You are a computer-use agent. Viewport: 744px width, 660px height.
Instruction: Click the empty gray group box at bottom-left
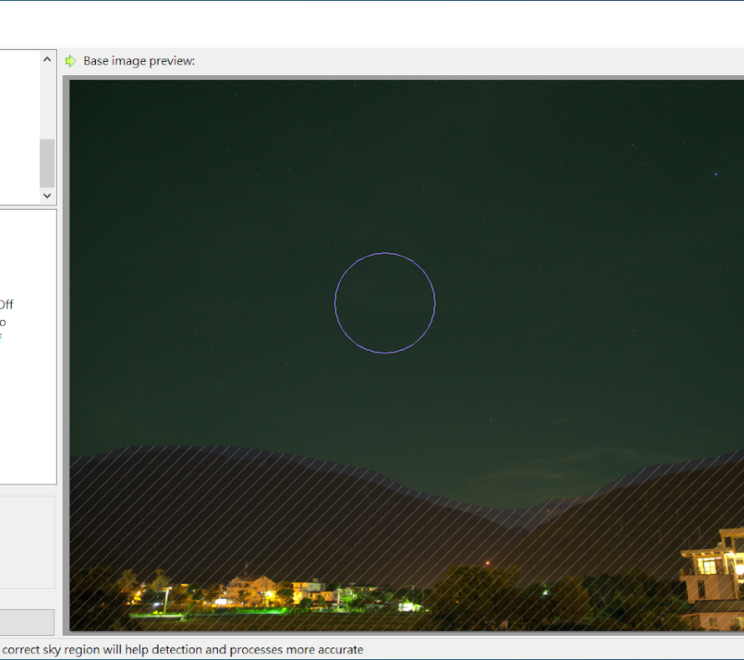click(27, 542)
